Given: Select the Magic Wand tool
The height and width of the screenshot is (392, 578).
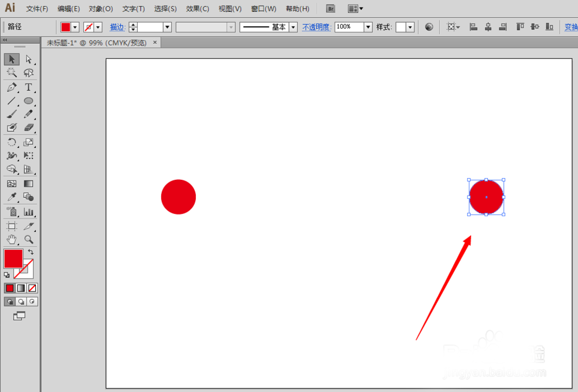Looking at the screenshot, I should (x=12, y=72).
